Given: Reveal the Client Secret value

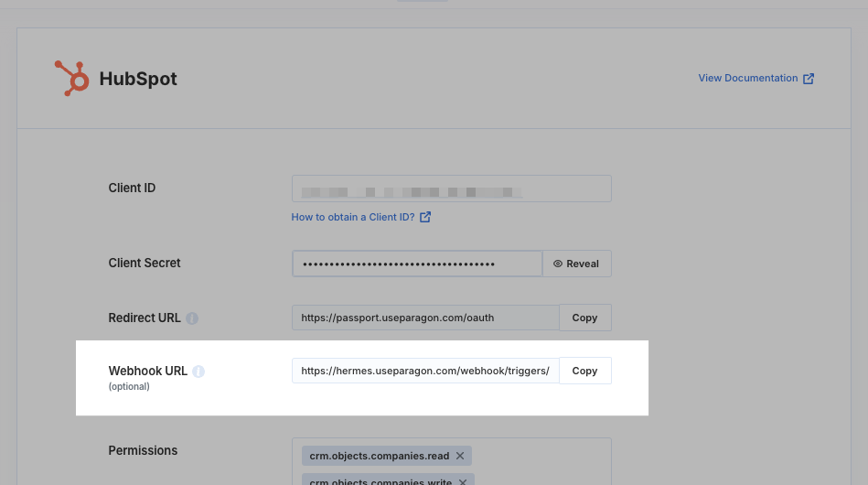Looking at the screenshot, I should click(577, 264).
